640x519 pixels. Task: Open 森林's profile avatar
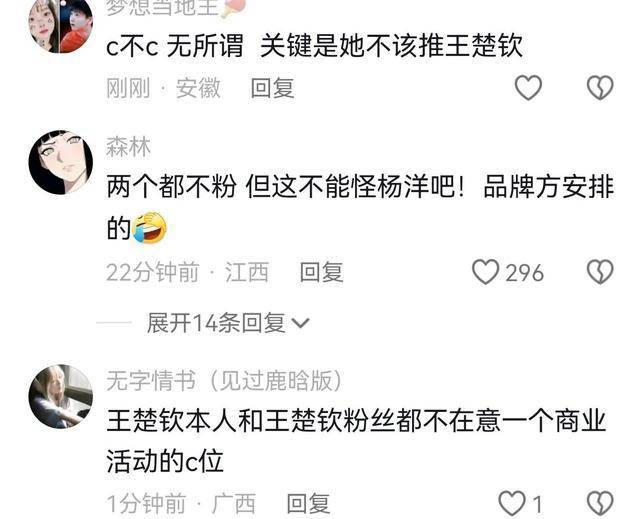coord(61,162)
